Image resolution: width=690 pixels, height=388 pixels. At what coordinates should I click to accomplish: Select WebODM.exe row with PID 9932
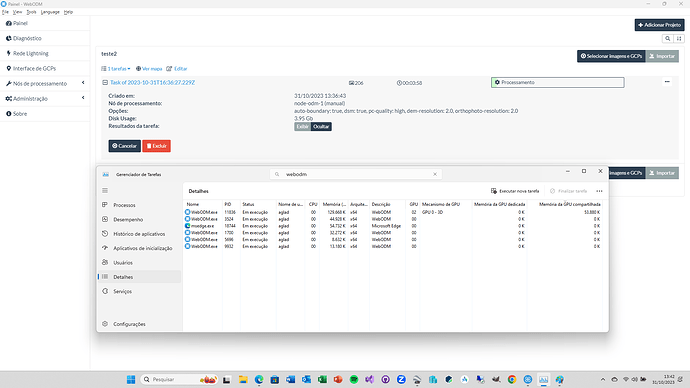[x=393, y=247]
